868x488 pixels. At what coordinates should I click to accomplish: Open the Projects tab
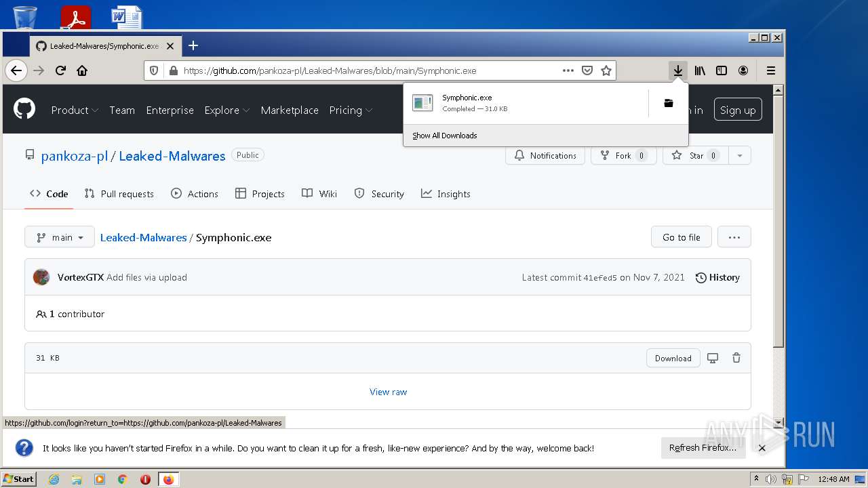click(x=260, y=194)
